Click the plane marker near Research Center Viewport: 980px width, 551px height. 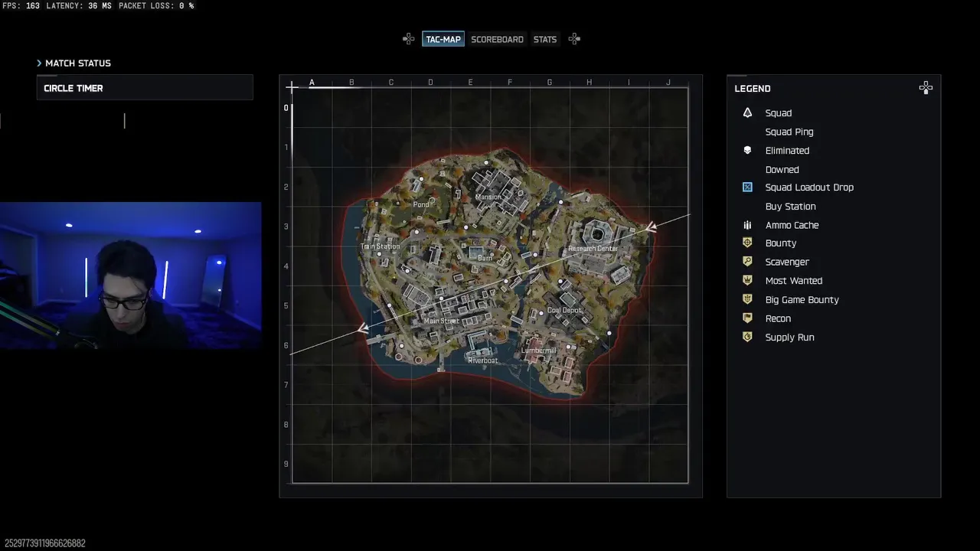click(x=650, y=227)
